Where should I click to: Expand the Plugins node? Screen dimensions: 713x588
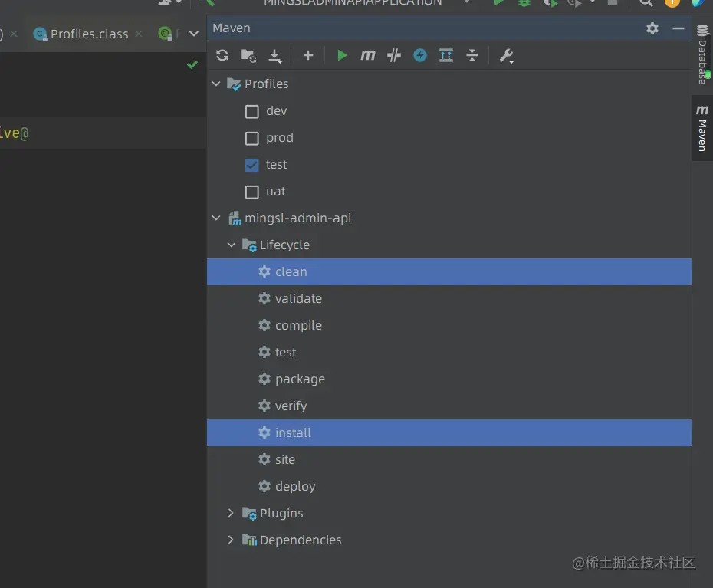pos(231,513)
